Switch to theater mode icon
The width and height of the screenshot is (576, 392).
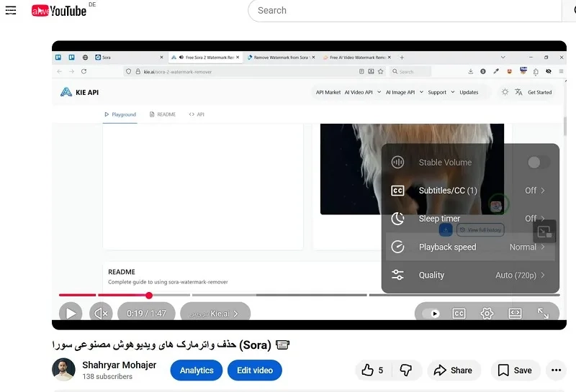[x=515, y=313]
